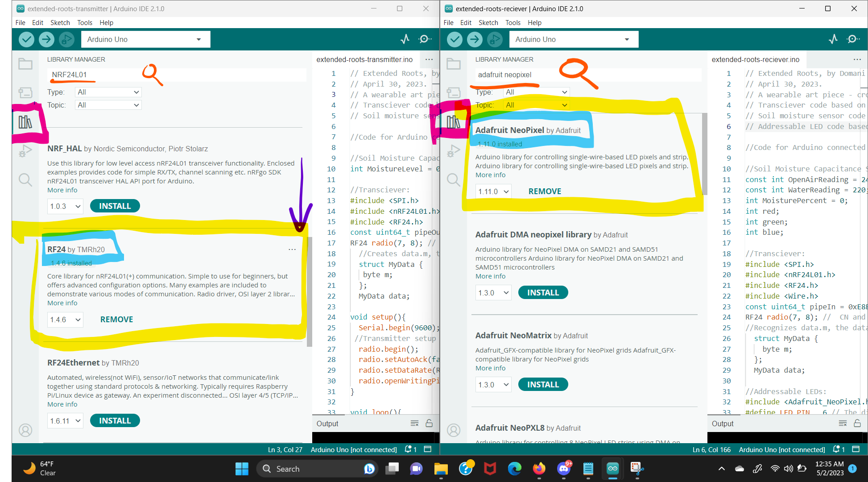The width and height of the screenshot is (868, 482).
Task: Remove RF24 library
Action: (117, 319)
